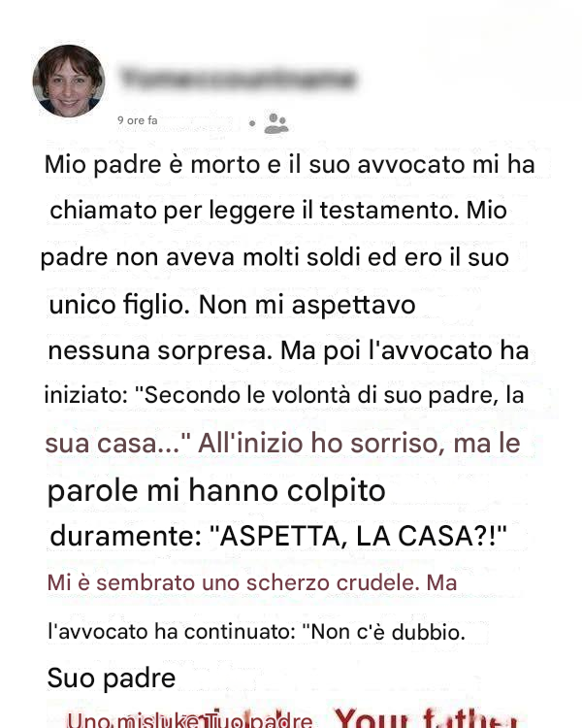Viewport: 582px width, 728px height.
Task: Open the poster's profile picture
Action: (69, 81)
